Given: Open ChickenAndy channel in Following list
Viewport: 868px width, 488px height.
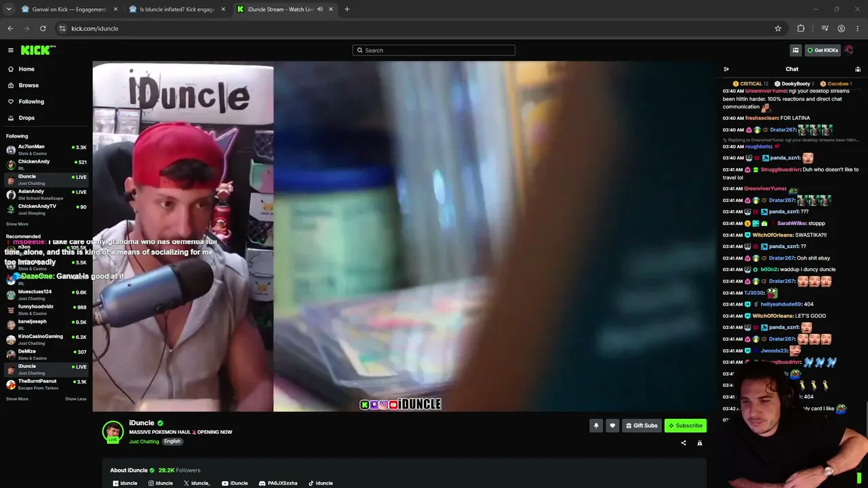Looking at the screenshot, I should click(46, 165).
